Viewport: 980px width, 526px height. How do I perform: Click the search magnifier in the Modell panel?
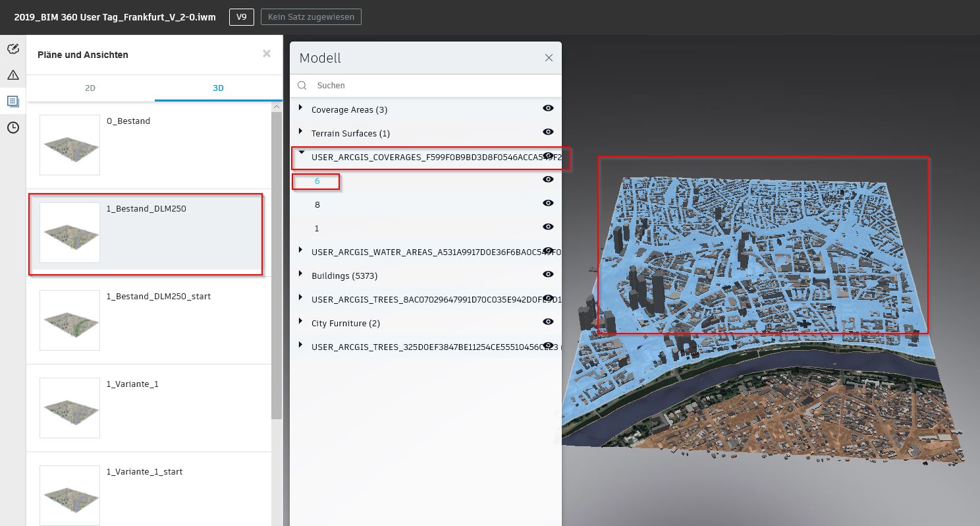coord(302,85)
